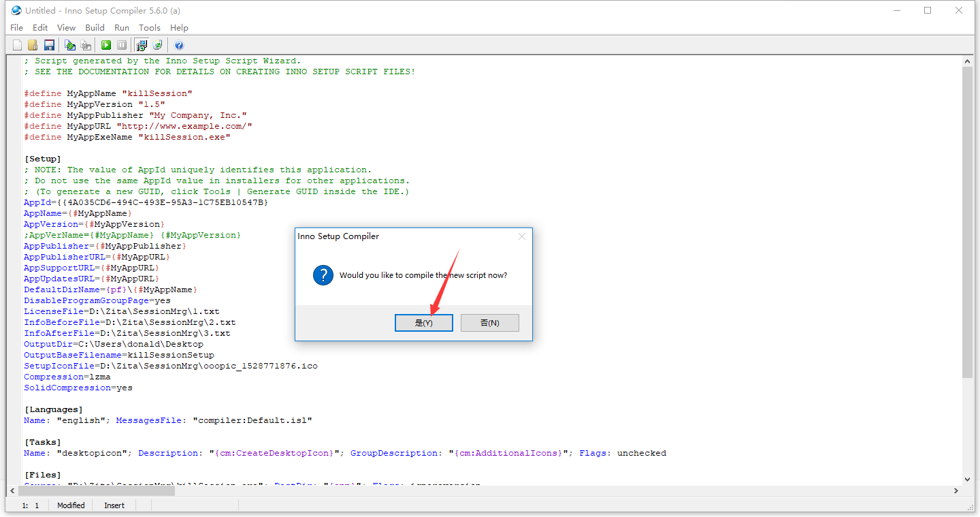Screen dimensions: 980x517
Task: Click the OutputBaseFilename=killSessionSetup line
Action: tap(119, 355)
